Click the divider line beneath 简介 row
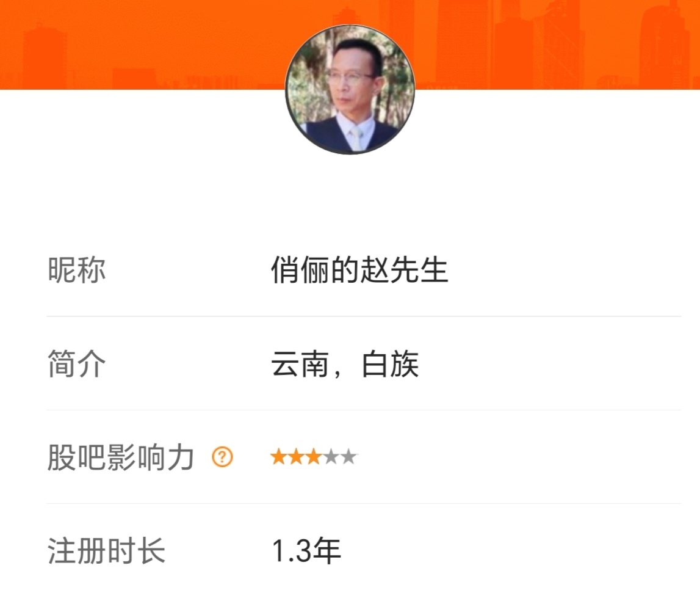 click(x=364, y=410)
